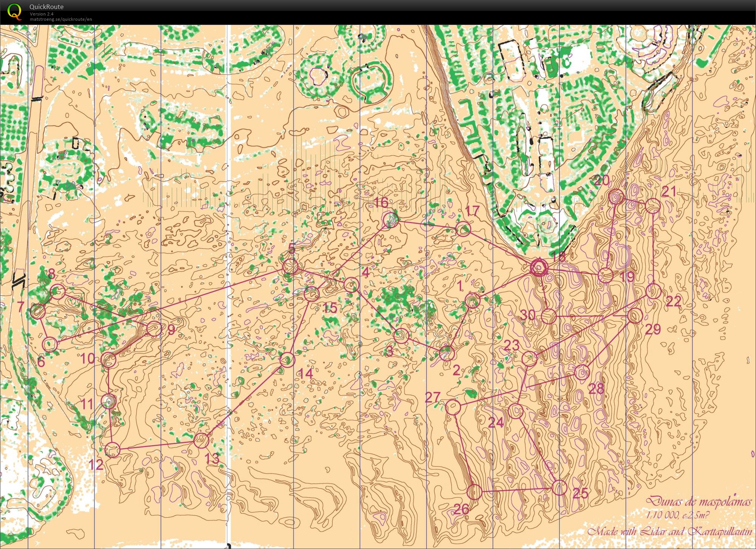Screen dimensions: 756x549
Task: Click control circle number 25
Action: coord(559,487)
